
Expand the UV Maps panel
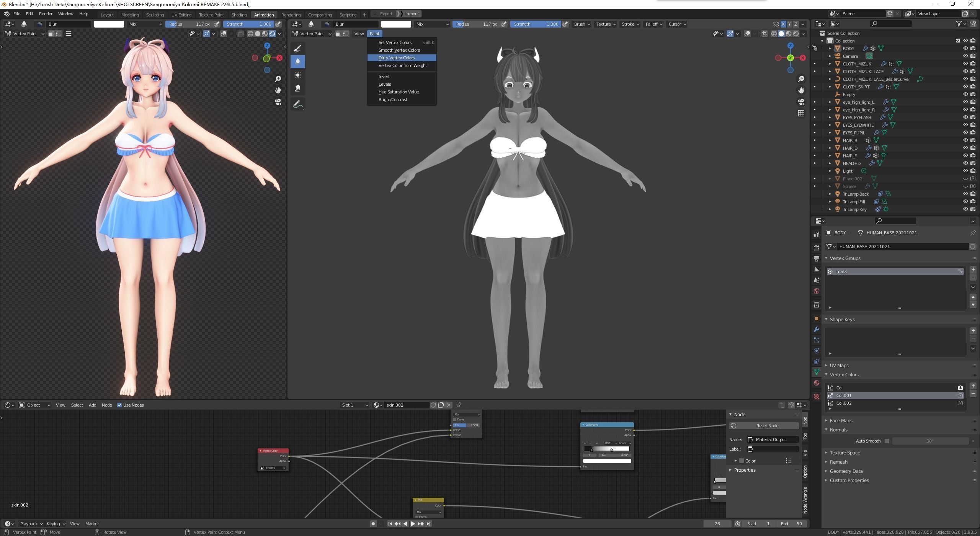coord(839,365)
